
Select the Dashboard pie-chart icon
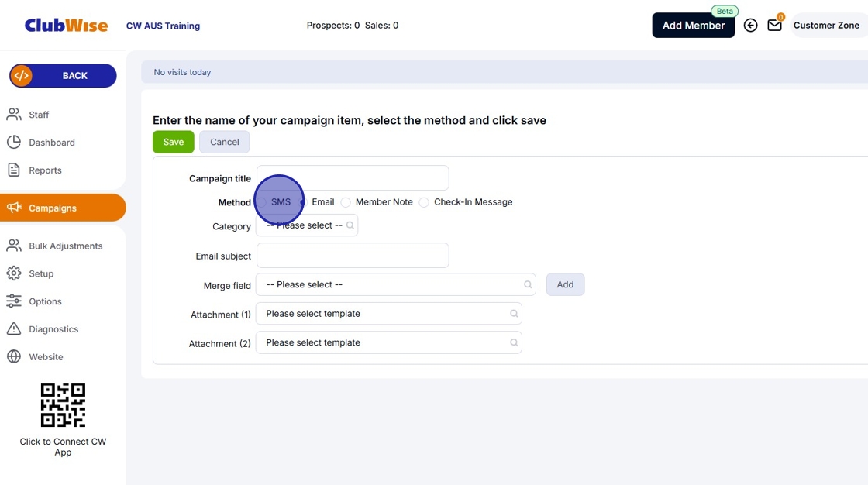coord(14,142)
